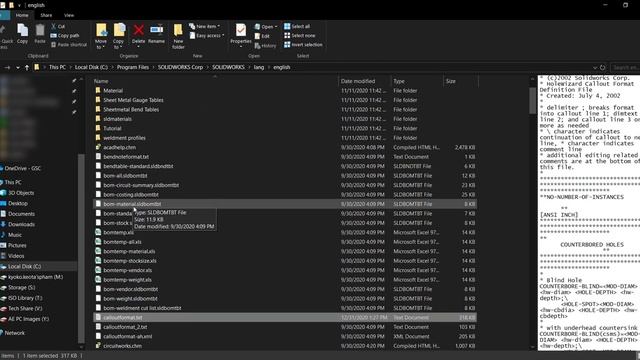Click This PC in breadcrumb path
This screenshot has height=360, width=640.
point(57,67)
